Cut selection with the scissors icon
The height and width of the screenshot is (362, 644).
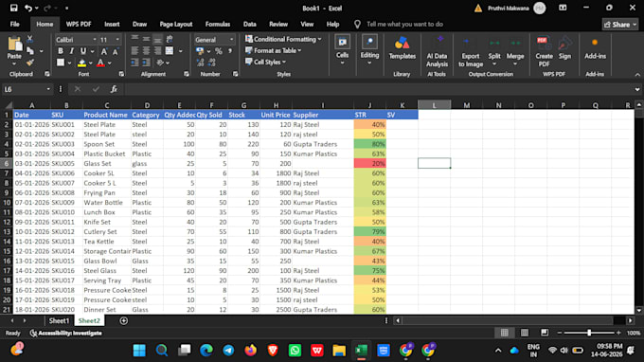coord(29,39)
